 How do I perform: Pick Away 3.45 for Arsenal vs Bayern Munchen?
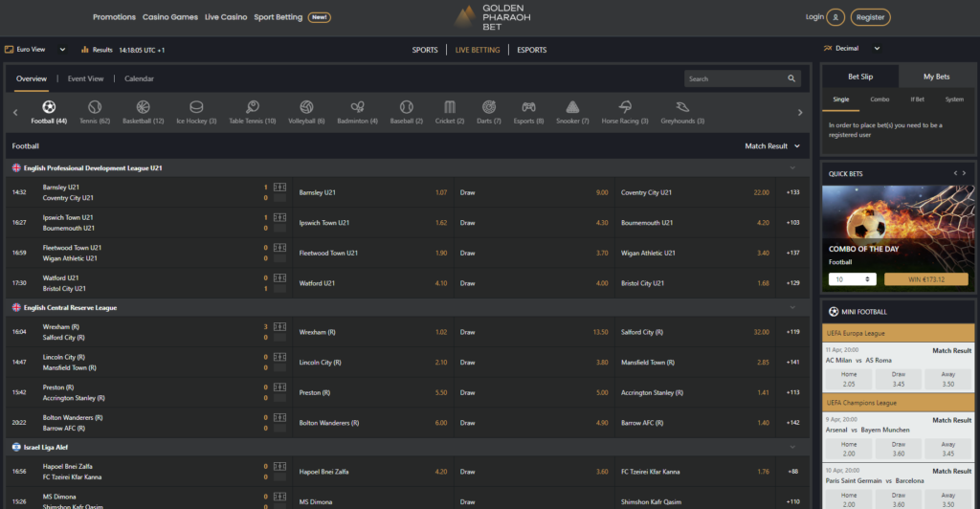[948, 449]
